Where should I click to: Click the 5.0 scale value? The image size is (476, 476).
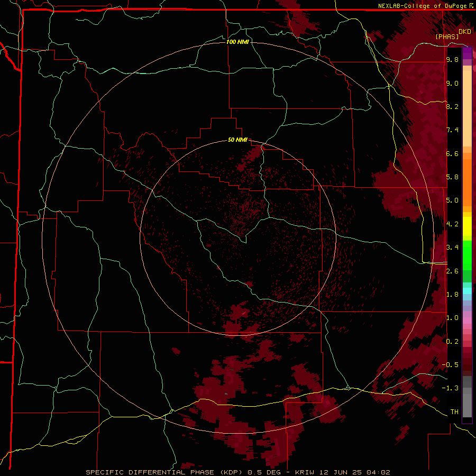pos(452,200)
